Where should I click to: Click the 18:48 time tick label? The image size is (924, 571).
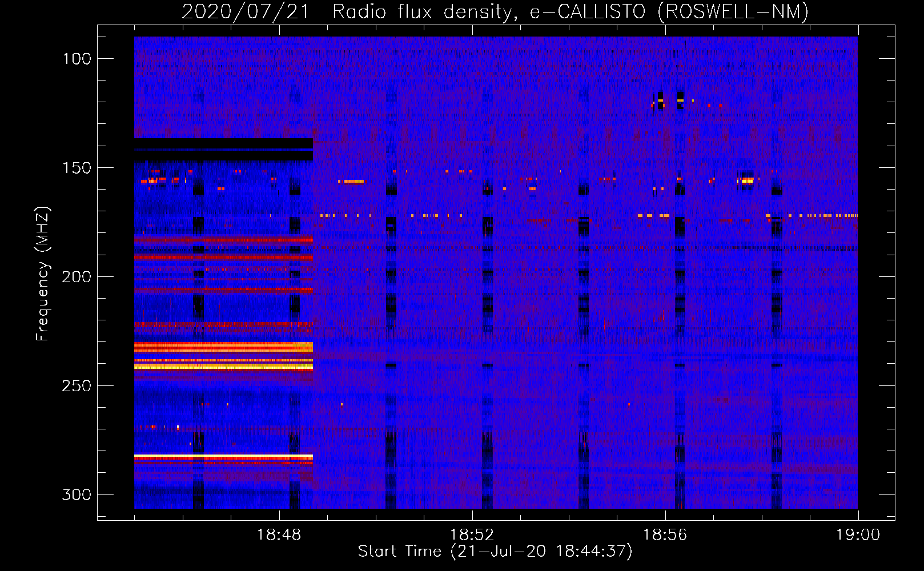279,535
